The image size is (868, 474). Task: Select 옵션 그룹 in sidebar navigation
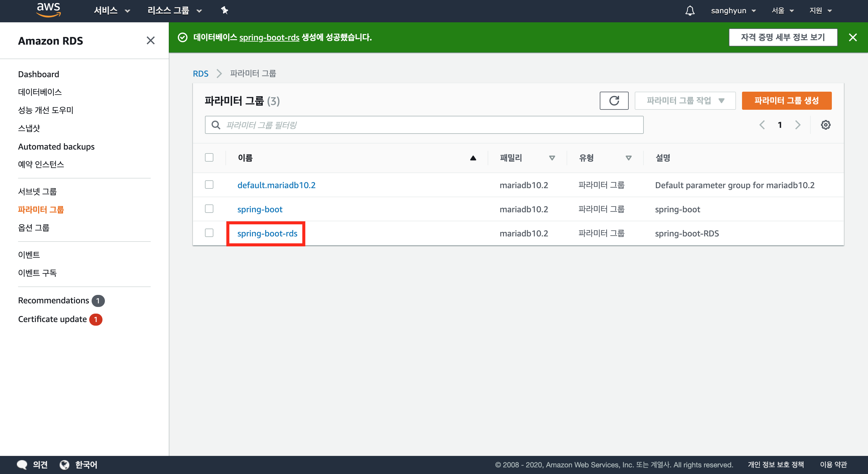(x=34, y=228)
